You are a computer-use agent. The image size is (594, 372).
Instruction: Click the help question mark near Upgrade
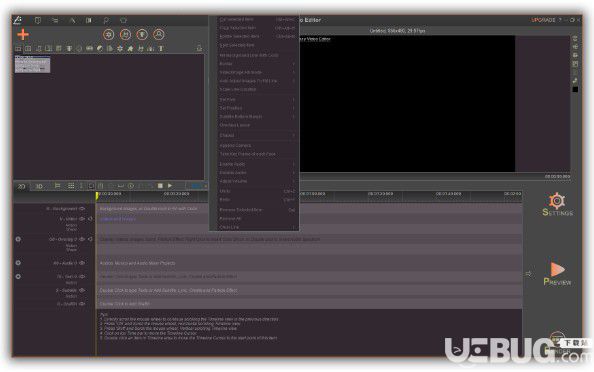point(560,20)
